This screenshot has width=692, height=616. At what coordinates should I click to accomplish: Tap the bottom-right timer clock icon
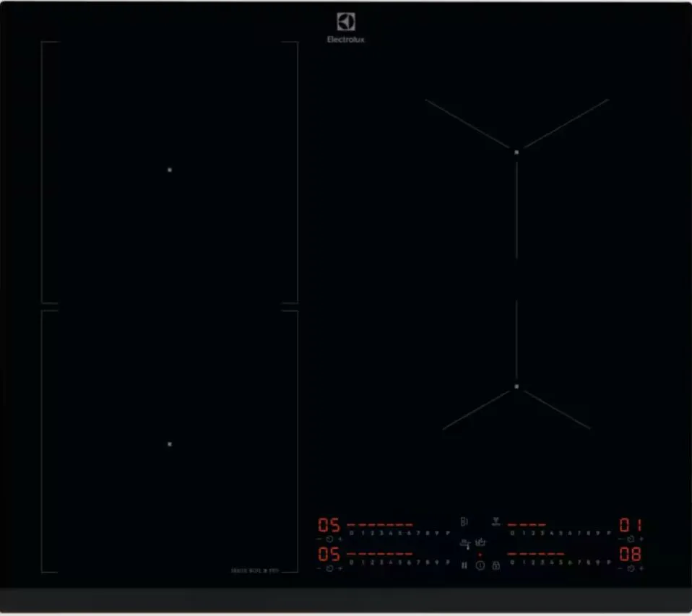coord(631,568)
